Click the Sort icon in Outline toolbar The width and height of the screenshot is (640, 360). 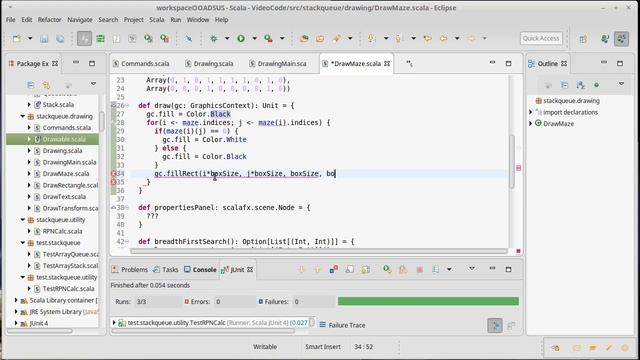point(580,84)
